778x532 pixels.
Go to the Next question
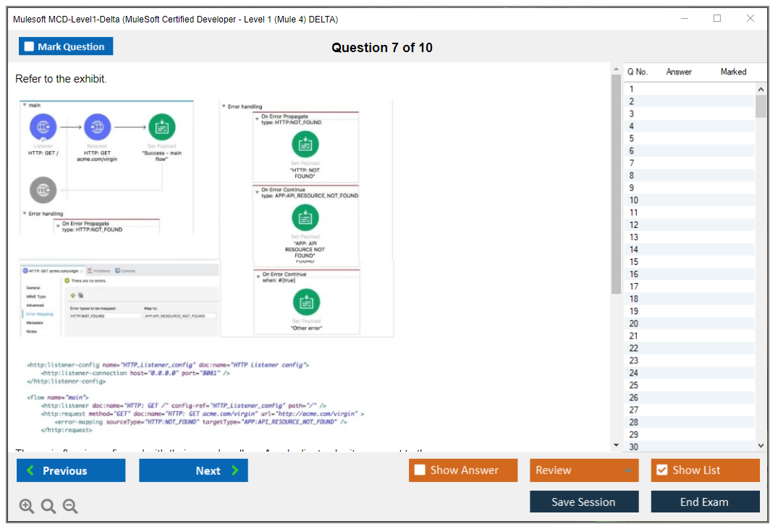193,470
